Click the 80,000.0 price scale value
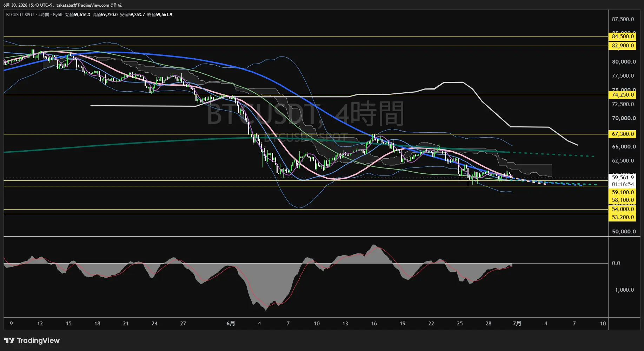This screenshot has height=351, width=644. (x=624, y=62)
